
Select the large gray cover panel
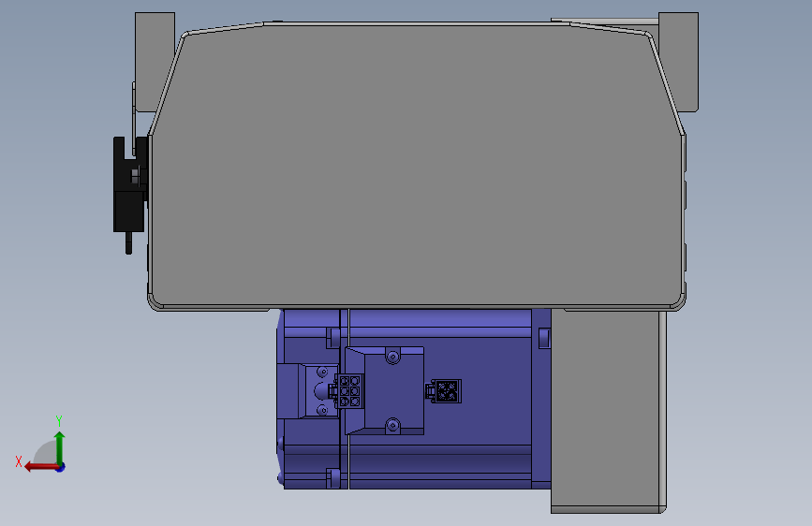tap(417, 167)
